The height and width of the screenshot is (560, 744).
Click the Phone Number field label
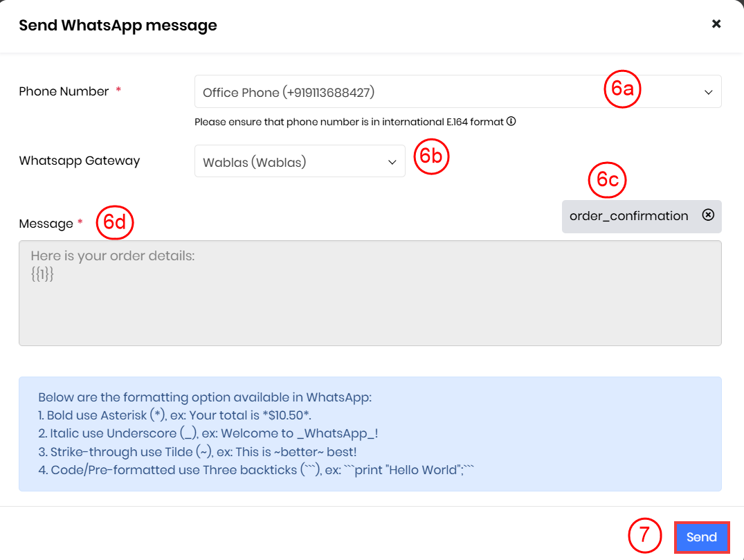64,91
